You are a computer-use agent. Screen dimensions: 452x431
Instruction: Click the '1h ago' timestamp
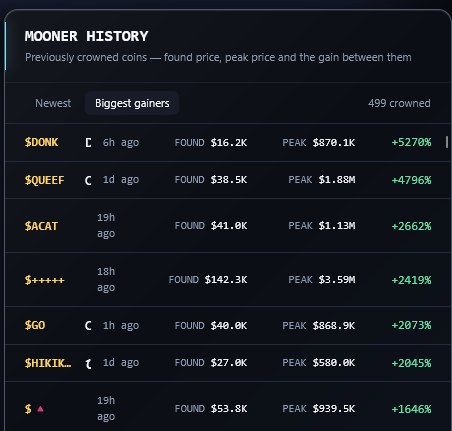(x=121, y=325)
